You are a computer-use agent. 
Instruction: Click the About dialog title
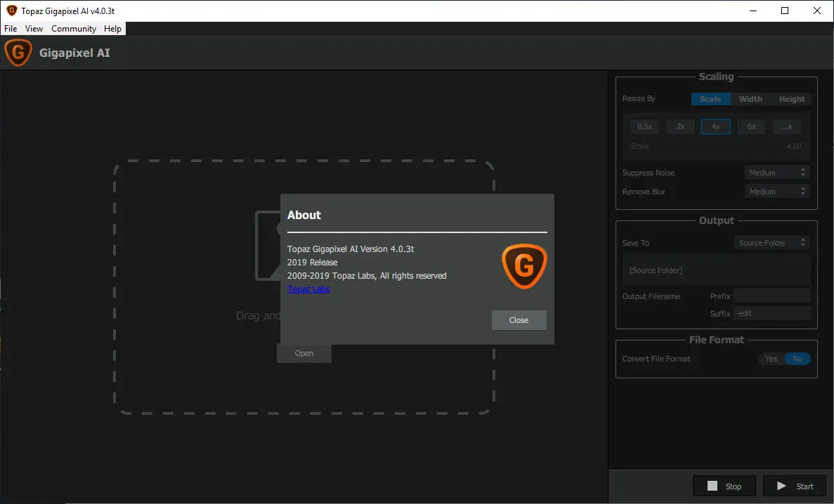tap(304, 215)
